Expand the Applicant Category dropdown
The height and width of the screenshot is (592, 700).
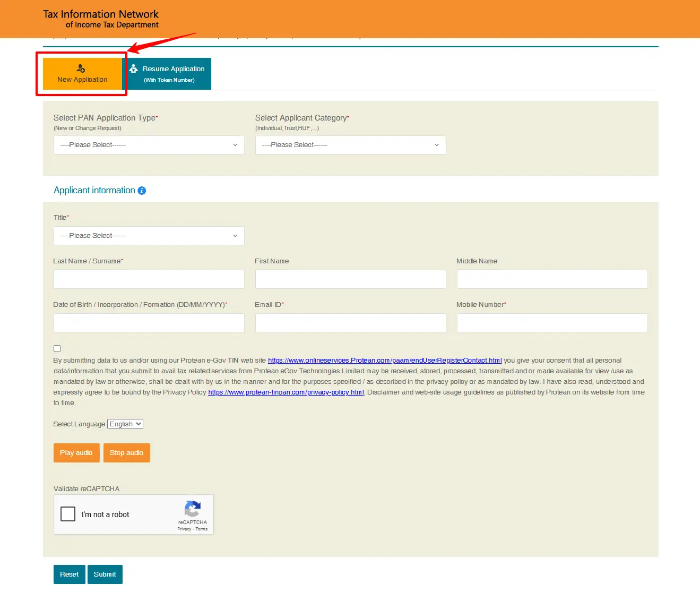(x=350, y=145)
